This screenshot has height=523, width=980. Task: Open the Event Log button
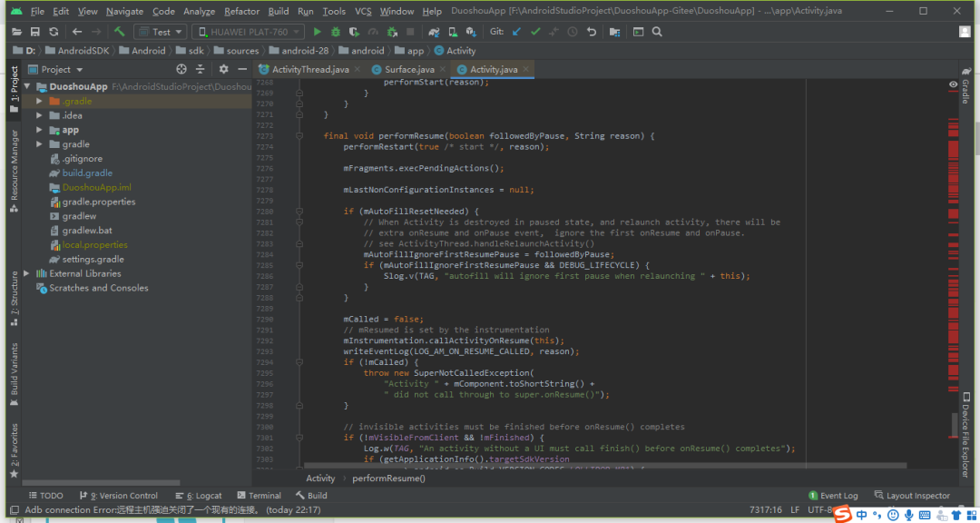click(833, 496)
